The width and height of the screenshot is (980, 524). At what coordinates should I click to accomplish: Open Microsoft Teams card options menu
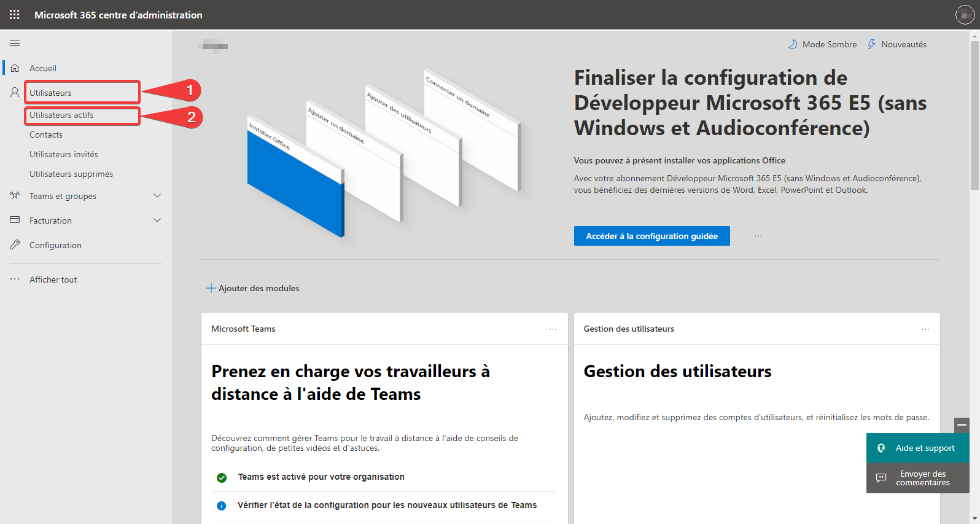pos(553,329)
